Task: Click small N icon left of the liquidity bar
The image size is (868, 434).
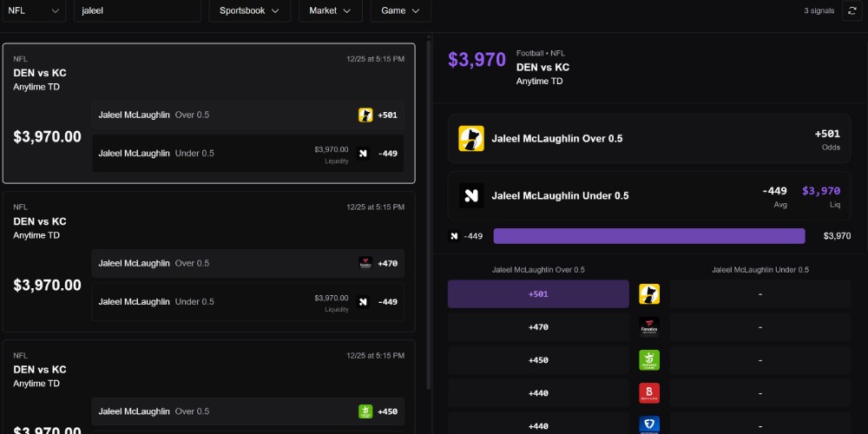Action: click(x=454, y=236)
